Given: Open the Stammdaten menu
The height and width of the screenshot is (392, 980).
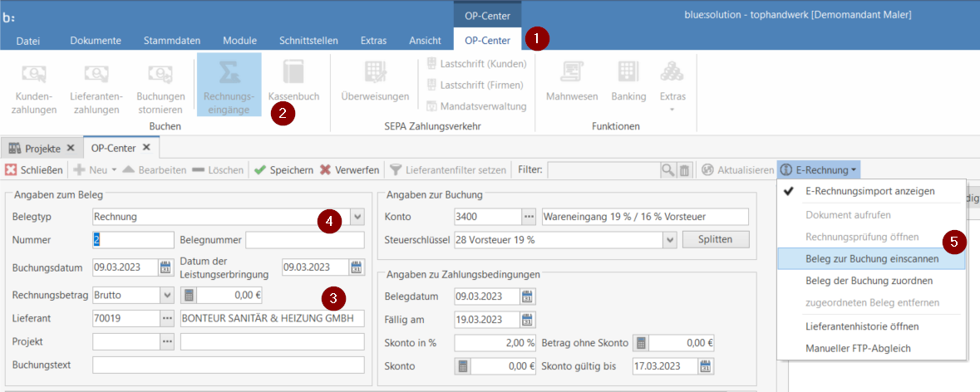Looking at the screenshot, I should 171,41.
